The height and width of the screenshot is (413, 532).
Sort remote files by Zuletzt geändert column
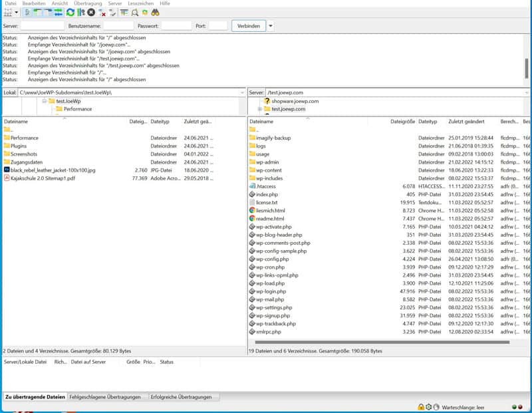coord(465,122)
